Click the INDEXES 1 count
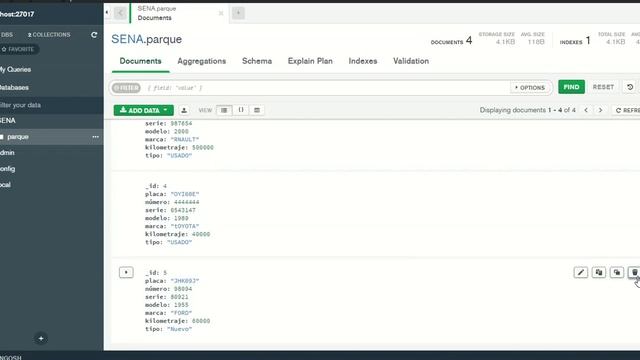The image size is (640, 360). tap(575, 41)
